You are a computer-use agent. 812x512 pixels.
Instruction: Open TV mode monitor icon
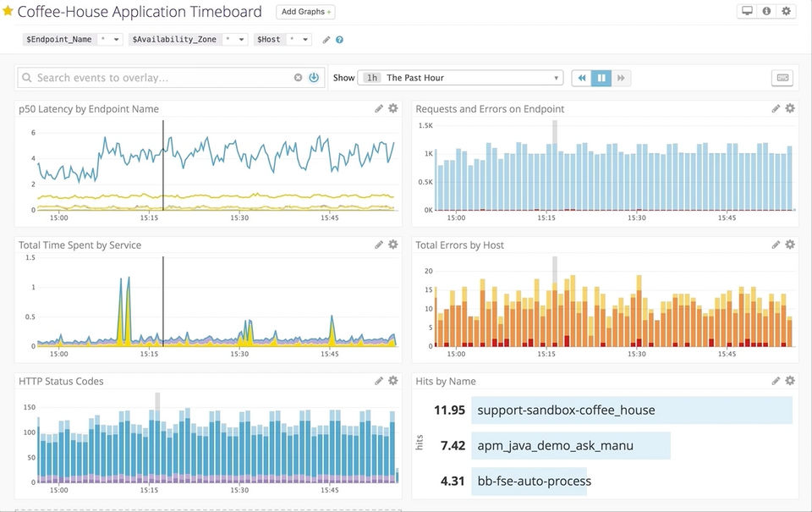click(x=747, y=12)
